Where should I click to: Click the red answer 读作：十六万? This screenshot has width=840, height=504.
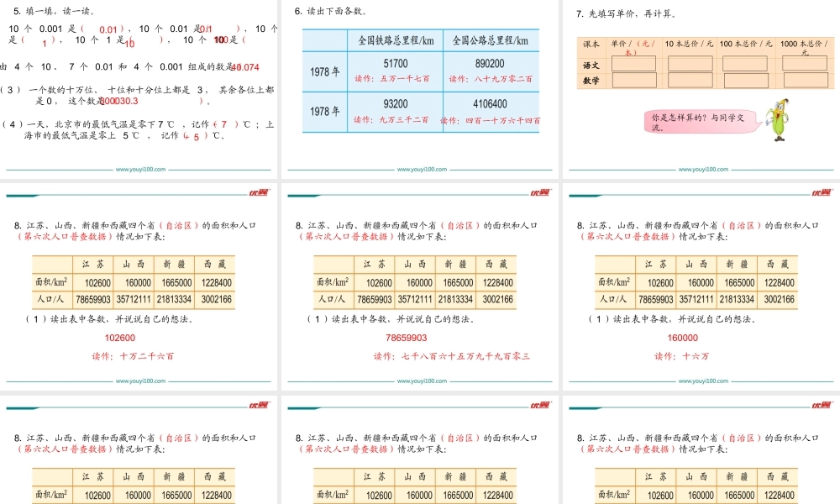682,356
